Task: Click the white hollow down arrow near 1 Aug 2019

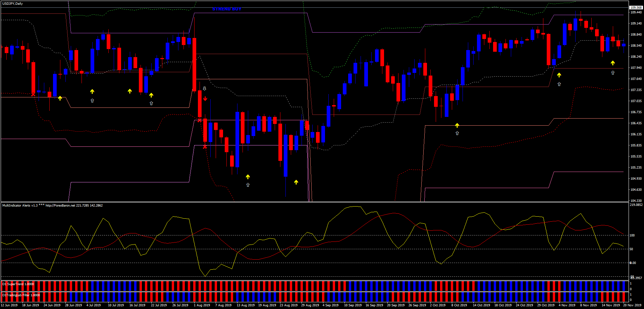Action: 205,88
